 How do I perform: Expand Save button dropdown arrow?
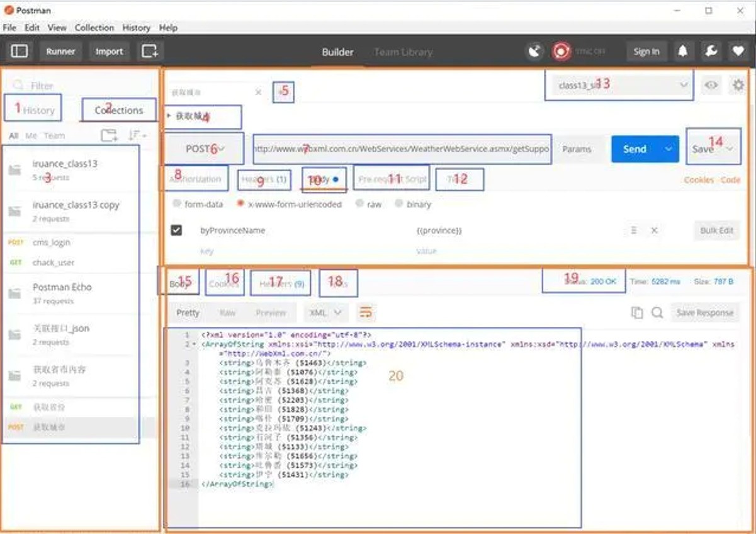pos(730,149)
